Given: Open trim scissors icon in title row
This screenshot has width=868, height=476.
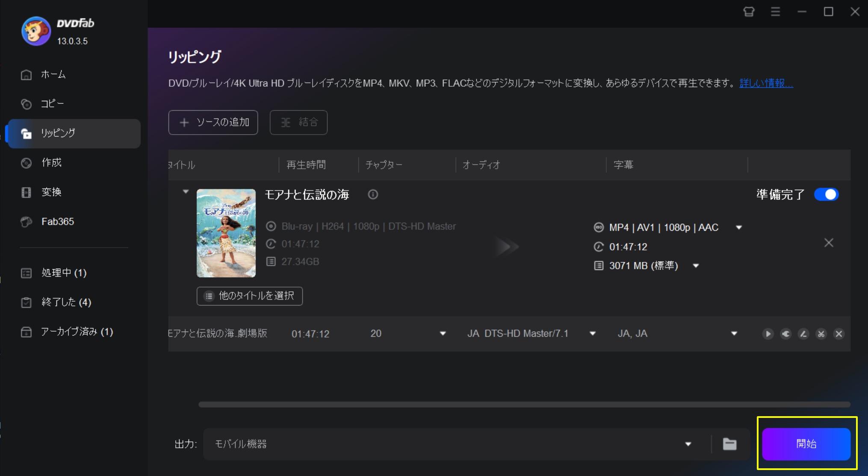Looking at the screenshot, I should [821, 334].
